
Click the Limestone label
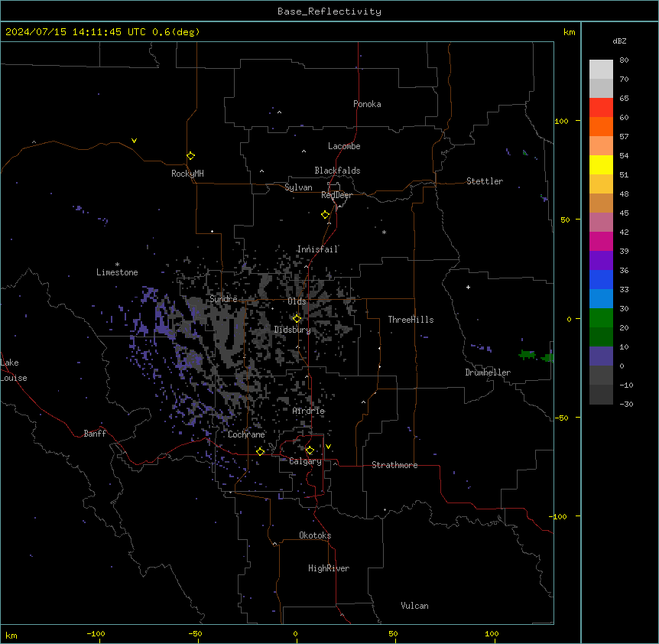point(117,272)
